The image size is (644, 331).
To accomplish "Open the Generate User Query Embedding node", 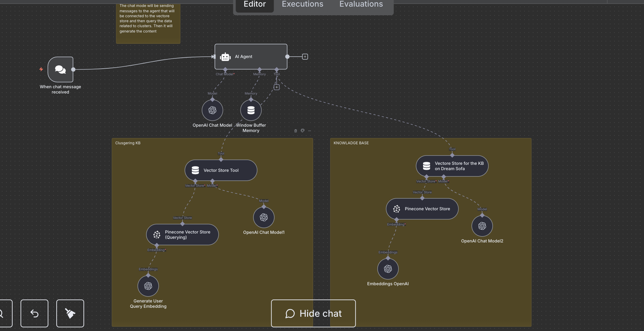I will (148, 286).
